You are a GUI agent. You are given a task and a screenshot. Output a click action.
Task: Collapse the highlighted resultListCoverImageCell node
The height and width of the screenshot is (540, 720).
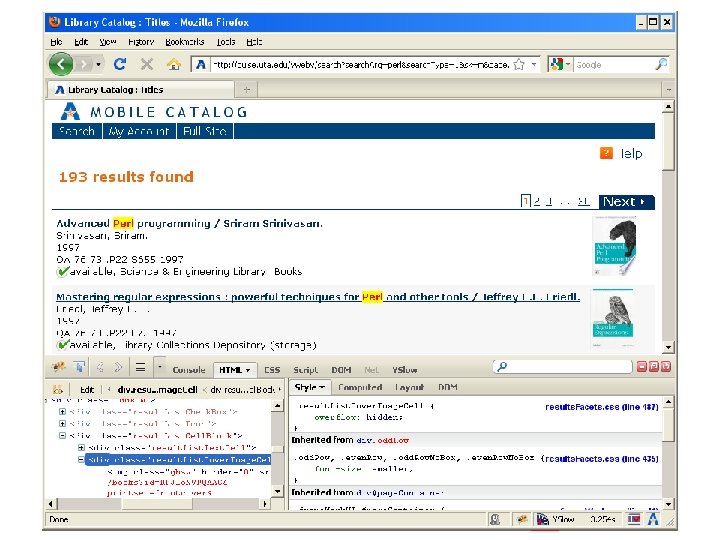[x=81, y=459]
